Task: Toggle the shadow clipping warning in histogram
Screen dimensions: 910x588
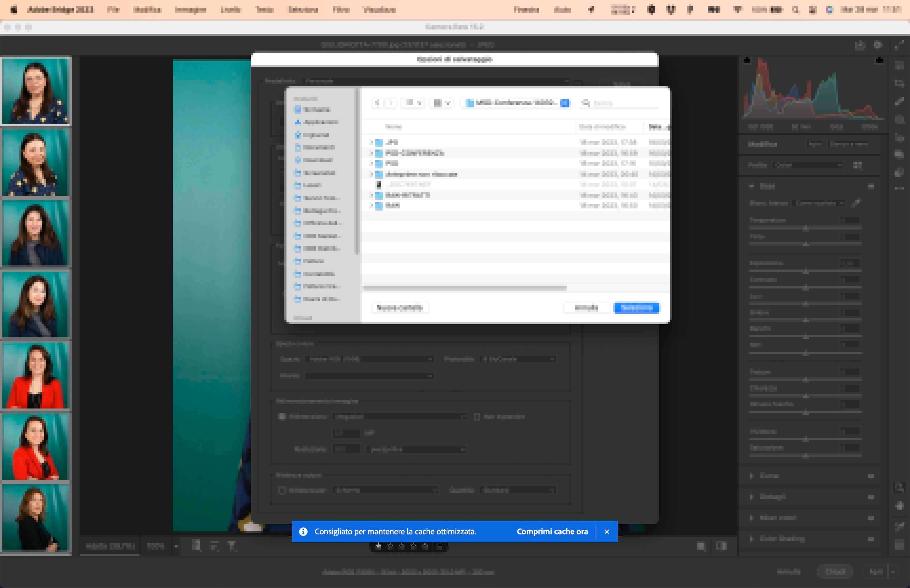Action: click(747, 60)
